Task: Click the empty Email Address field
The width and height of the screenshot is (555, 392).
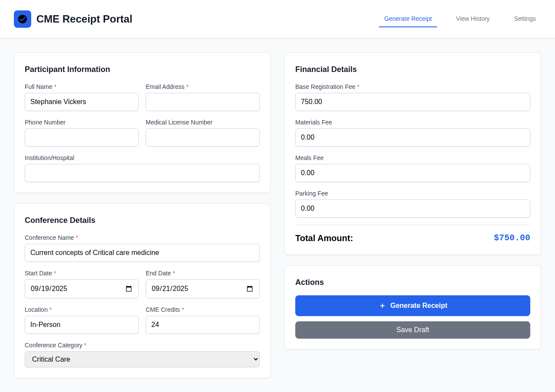Action: [x=202, y=102]
